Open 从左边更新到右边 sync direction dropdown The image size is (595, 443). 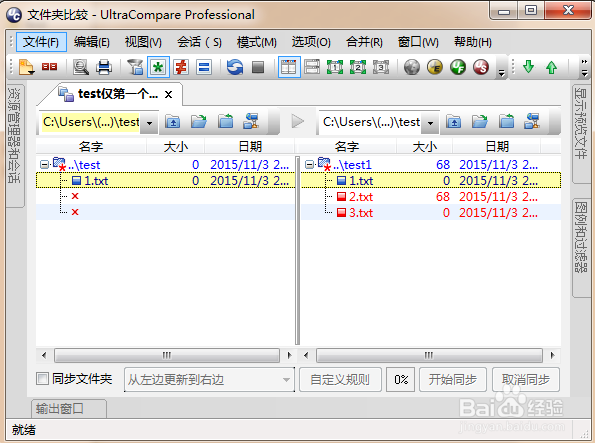[209, 379]
